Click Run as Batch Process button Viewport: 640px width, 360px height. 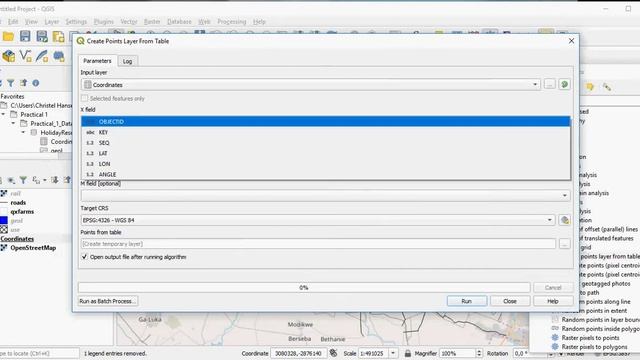108,301
